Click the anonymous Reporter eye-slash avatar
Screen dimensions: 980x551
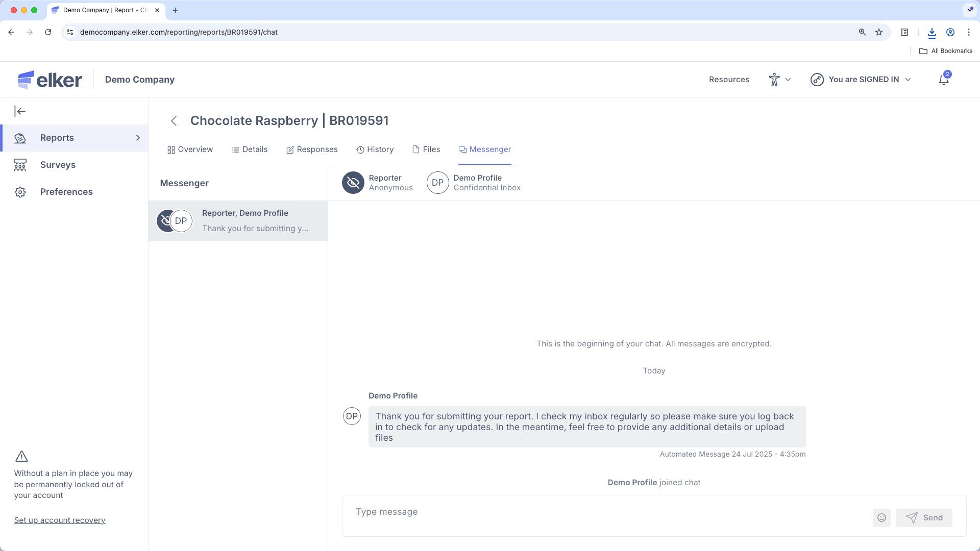click(353, 183)
